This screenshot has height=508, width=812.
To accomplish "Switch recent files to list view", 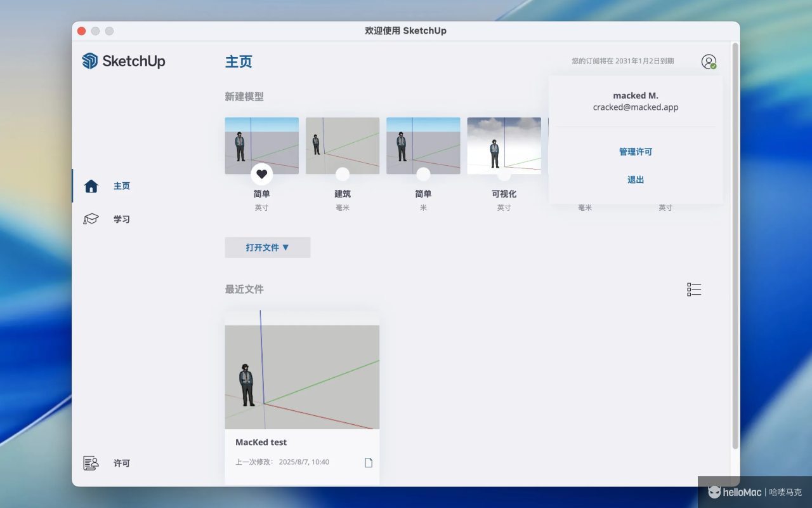I will click(x=694, y=290).
